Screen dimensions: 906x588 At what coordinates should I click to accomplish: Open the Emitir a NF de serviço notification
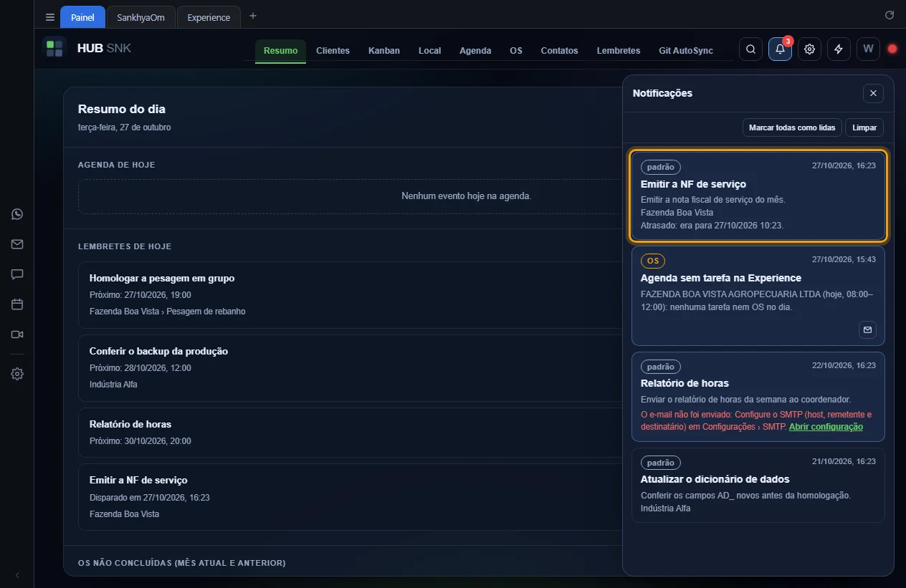click(x=758, y=196)
